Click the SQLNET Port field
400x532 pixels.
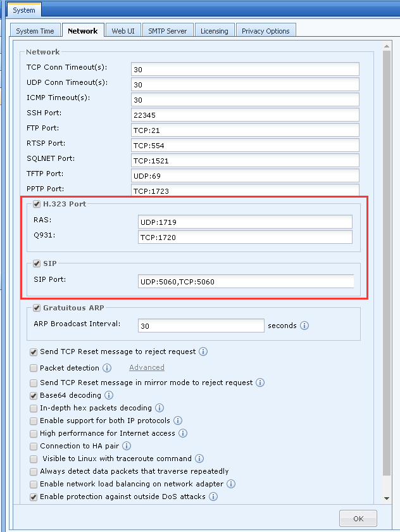[245, 160]
